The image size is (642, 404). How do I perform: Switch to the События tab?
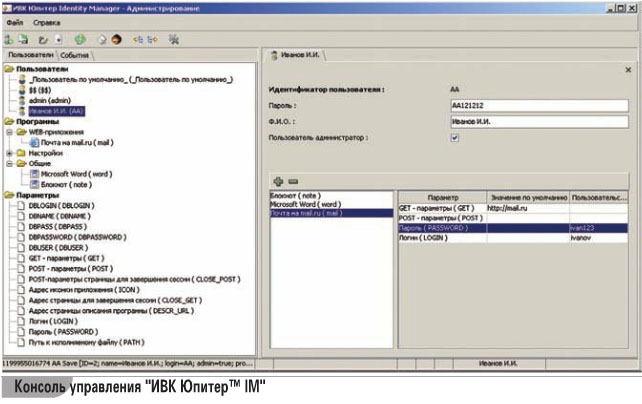(75, 55)
